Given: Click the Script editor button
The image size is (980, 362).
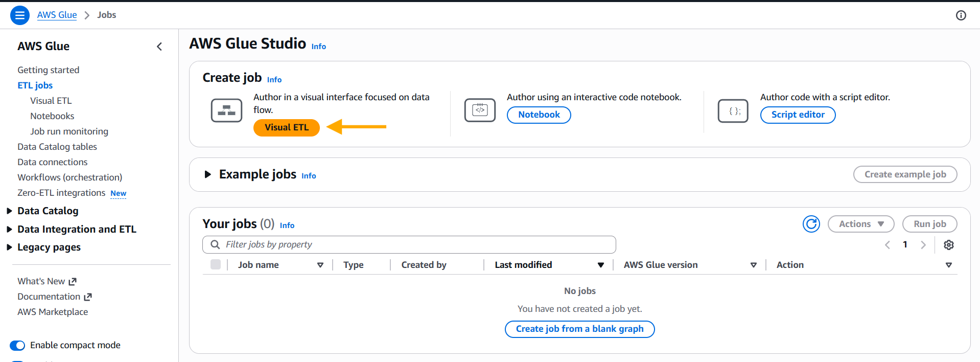Looking at the screenshot, I should 798,115.
